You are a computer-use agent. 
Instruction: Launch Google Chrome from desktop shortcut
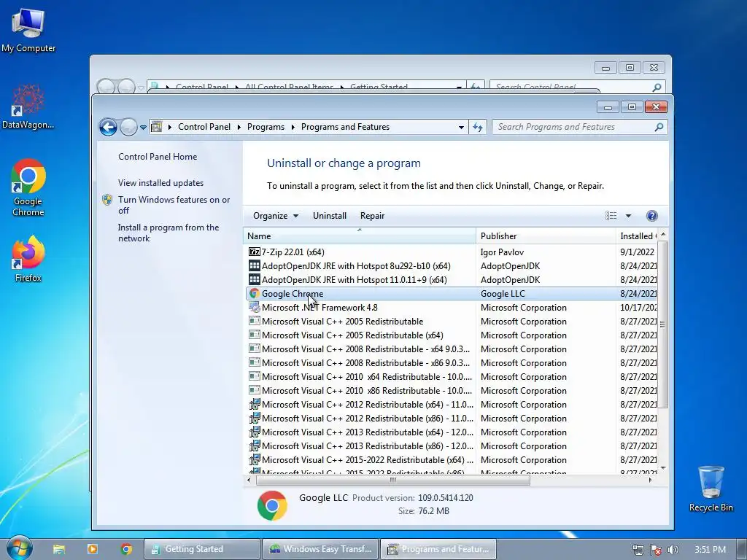coord(28,187)
